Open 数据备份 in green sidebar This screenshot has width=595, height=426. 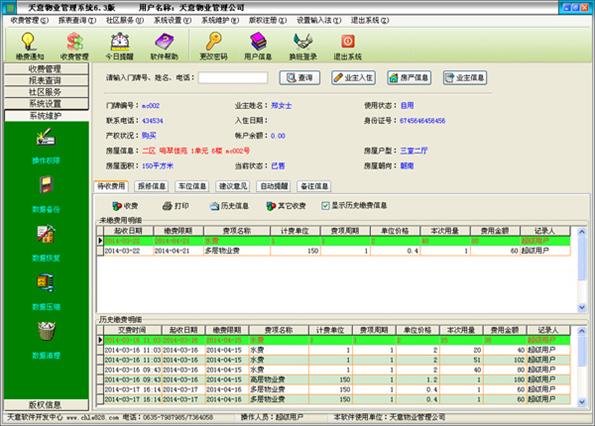tap(46, 195)
